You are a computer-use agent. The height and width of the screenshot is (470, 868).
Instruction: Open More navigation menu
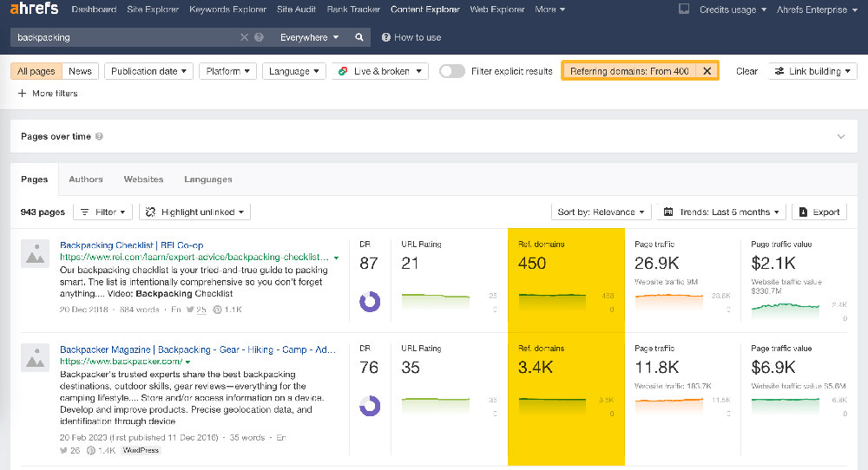(549, 10)
